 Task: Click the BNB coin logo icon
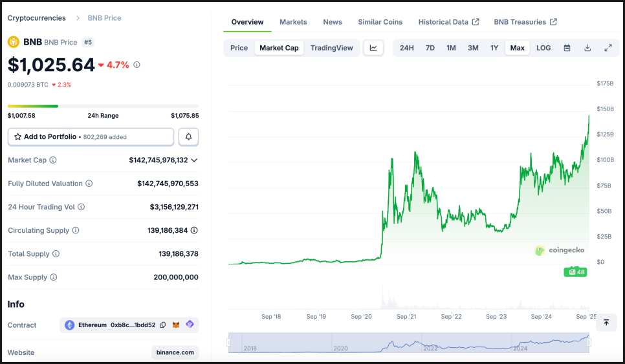(14, 42)
